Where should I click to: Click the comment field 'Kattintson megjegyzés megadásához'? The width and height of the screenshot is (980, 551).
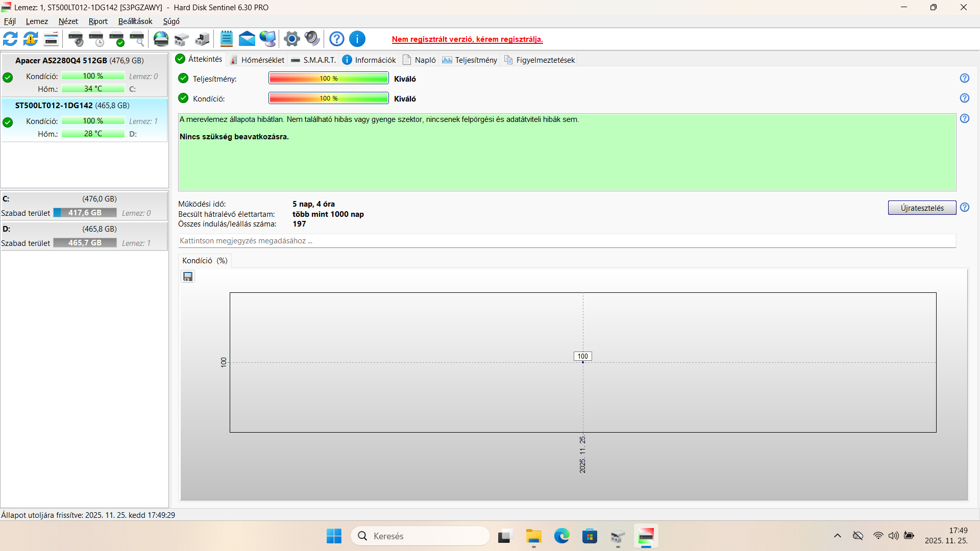[567, 241]
